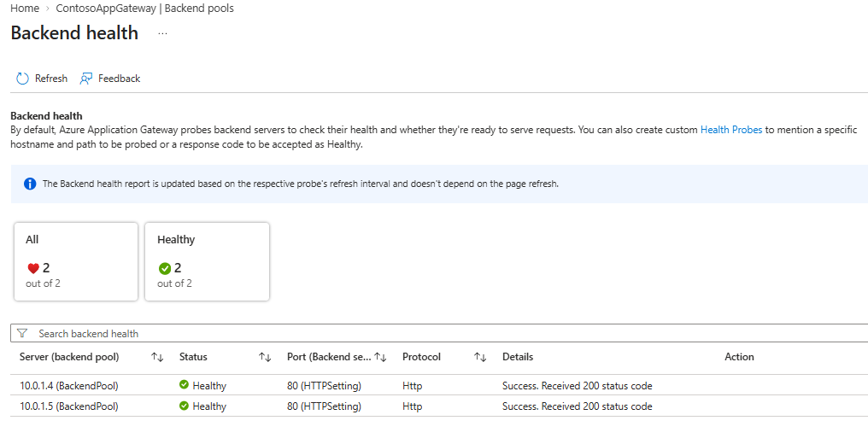This screenshot has height=444, width=868.
Task: Click the filter funnel icon in search box
Action: [22, 333]
